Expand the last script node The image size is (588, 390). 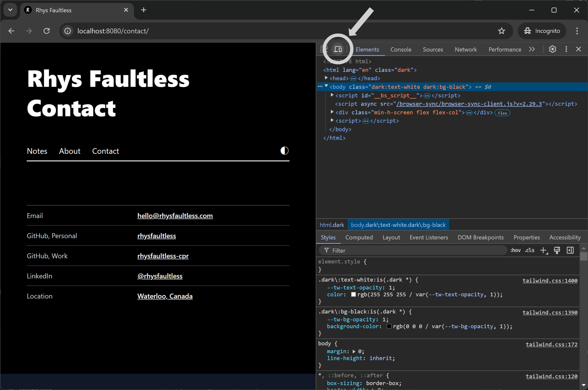(x=332, y=120)
